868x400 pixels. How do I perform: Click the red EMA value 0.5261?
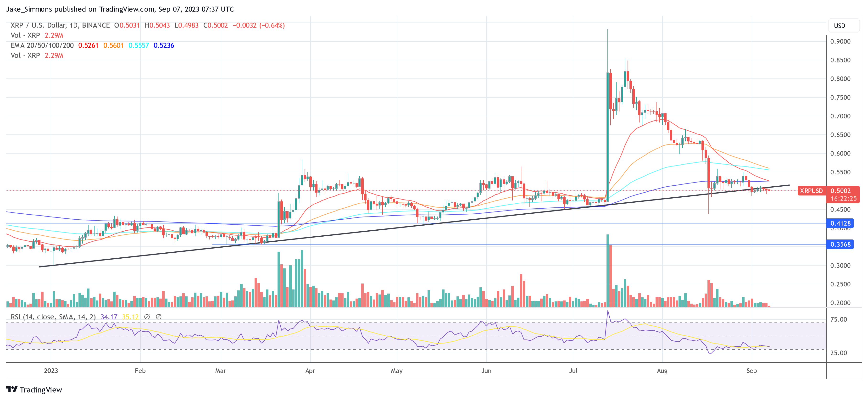pos(88,45)
